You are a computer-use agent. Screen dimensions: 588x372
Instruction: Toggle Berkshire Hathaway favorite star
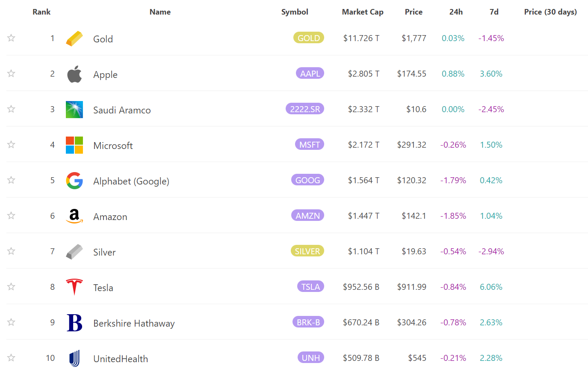11,322
